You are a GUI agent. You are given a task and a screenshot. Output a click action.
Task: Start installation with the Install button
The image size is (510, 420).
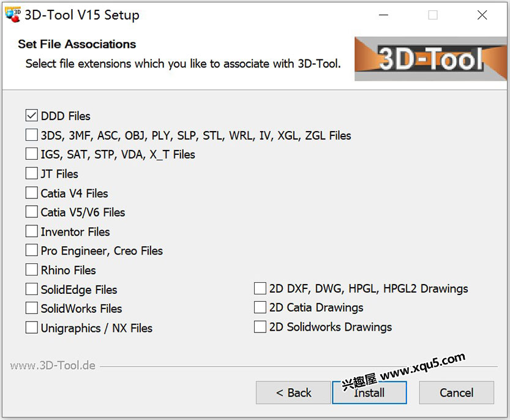point(369,392)
